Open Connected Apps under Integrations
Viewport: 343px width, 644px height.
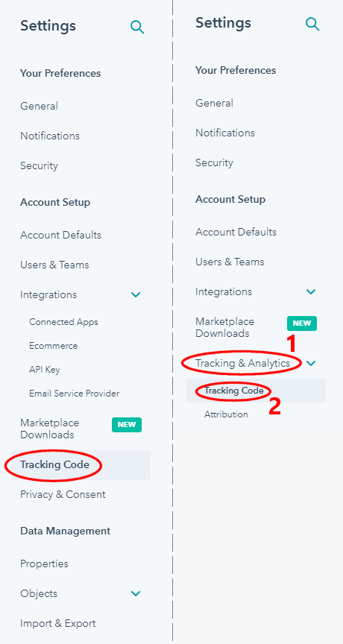[63, 322]
